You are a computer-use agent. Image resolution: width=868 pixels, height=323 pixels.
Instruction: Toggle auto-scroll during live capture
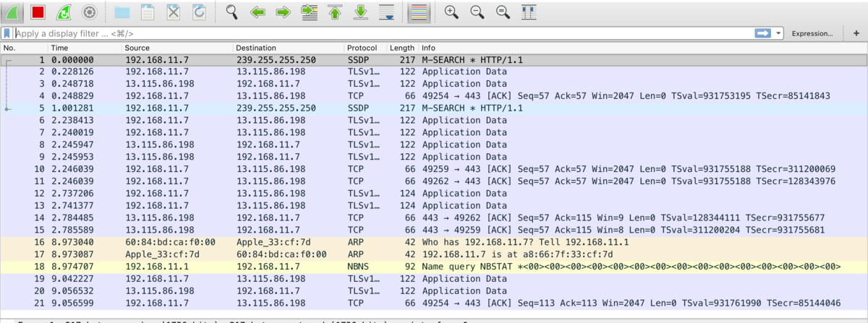click(386, 12)
